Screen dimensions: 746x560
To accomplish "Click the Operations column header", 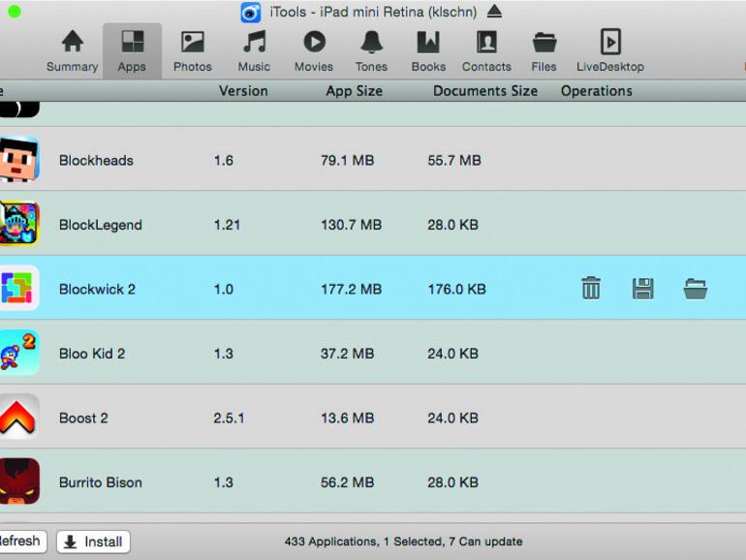I will click(x=597, y=91).
